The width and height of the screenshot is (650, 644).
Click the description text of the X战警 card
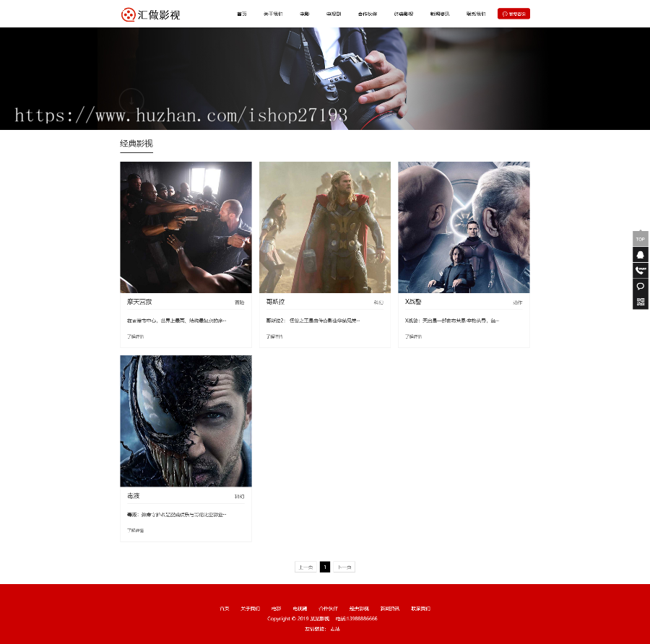click(452, 321)
